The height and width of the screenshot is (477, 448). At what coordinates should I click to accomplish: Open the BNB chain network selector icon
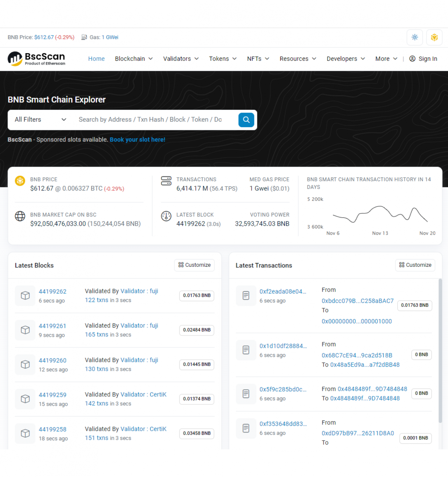click(434, 37)
